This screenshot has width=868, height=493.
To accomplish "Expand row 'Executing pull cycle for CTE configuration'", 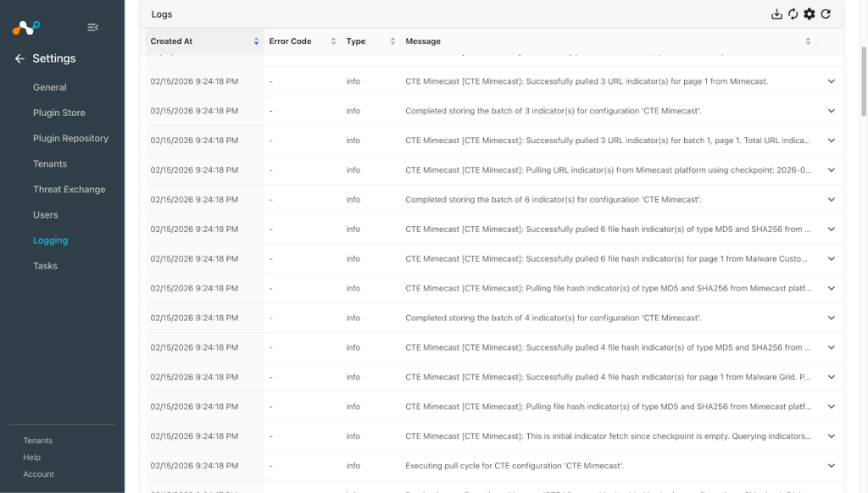I will point(832,466).
